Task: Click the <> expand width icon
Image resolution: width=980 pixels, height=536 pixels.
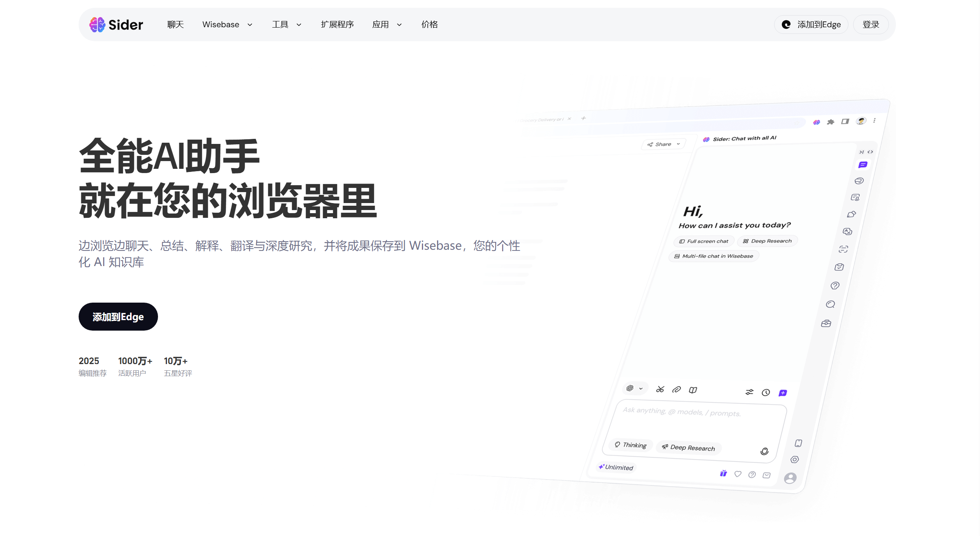Action: pyautogui.click(x=870, y=152)
